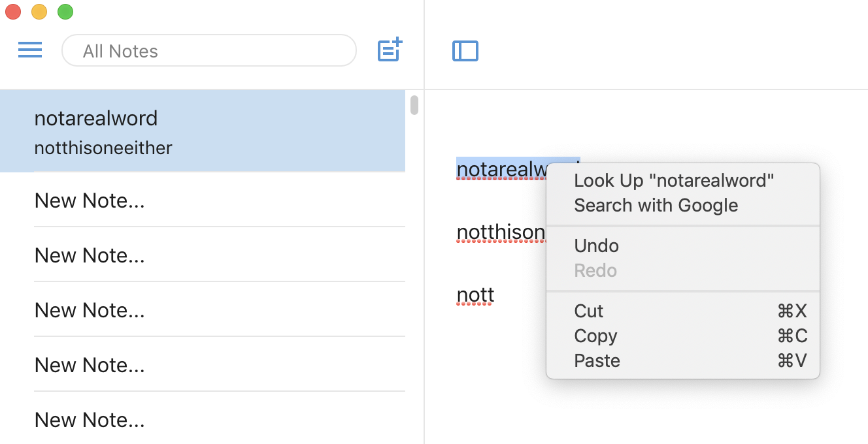Click Paste in the context menu
The image size is (868, 444).
coord(596,360)
